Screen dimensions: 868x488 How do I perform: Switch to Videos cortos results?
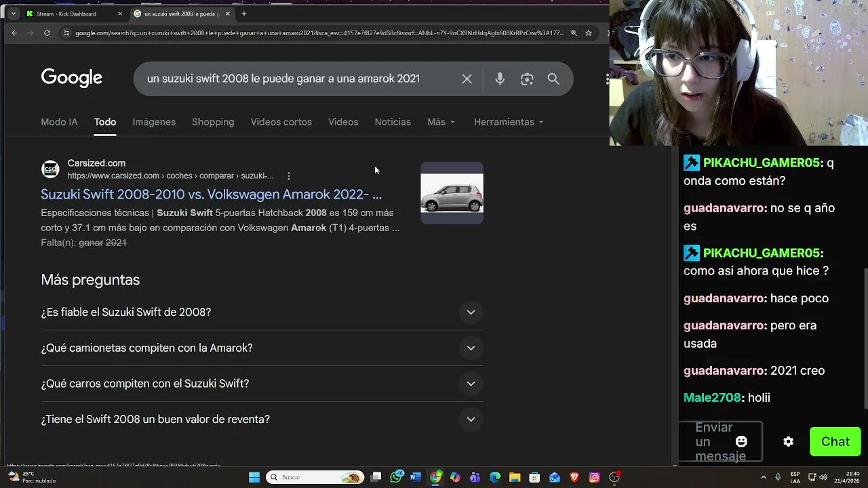pos(281,122)
